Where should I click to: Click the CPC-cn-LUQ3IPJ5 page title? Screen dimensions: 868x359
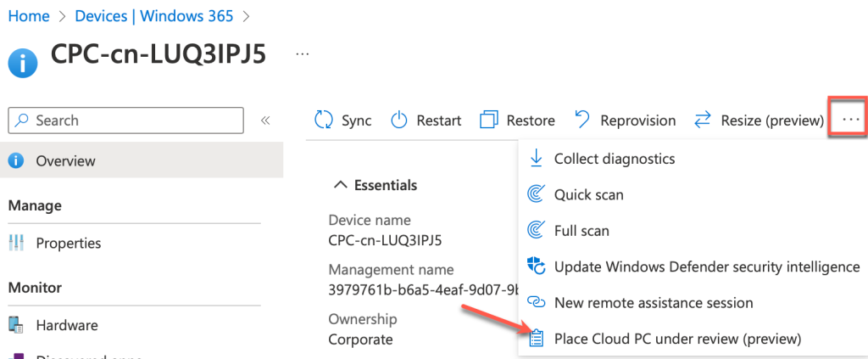pos(159,55)
